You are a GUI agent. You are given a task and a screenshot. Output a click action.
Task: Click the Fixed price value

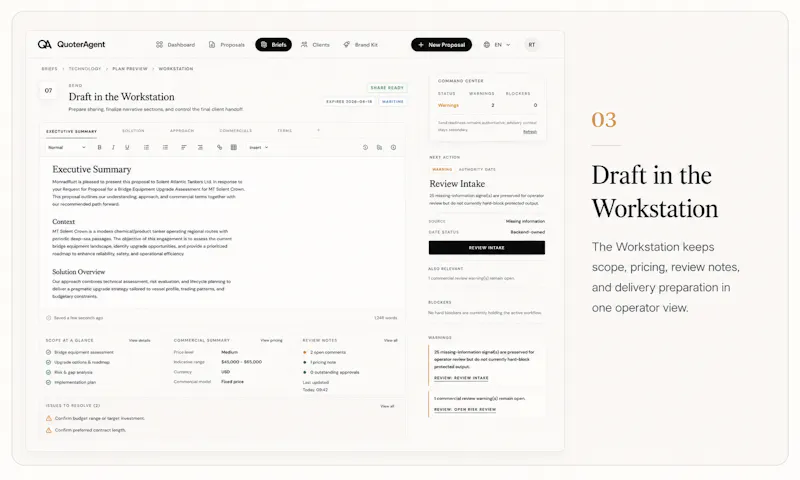(232, 382)
